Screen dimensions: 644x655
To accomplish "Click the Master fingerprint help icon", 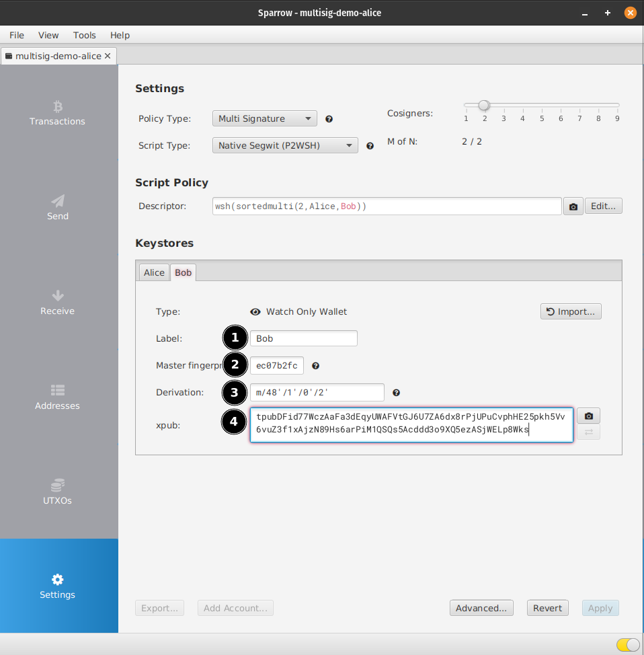I will 316,366.
